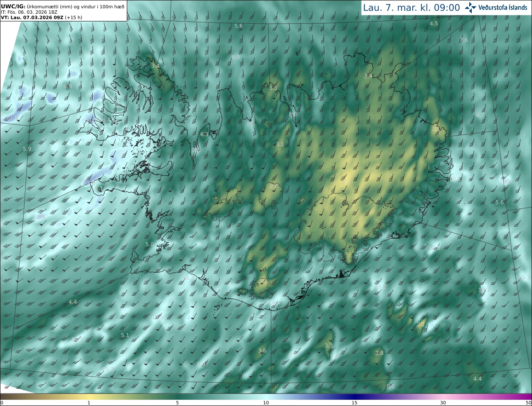Click the valid time line VT: Lau. 07.03.2026 09Z

(x=42, y=18)
